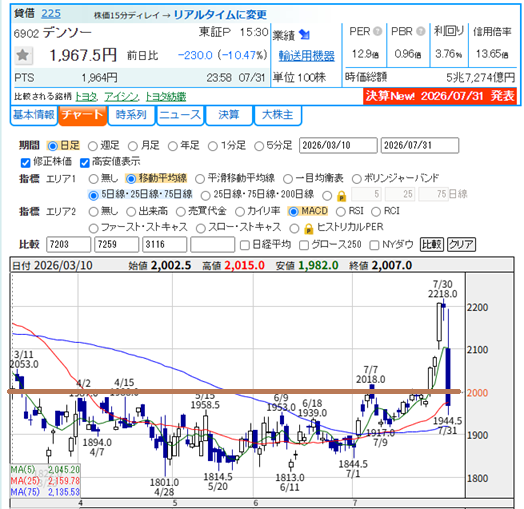This screenshot has height=509, width=524.
Task: Toggle 修正株価 checkbox
Action: click(25, 163)
